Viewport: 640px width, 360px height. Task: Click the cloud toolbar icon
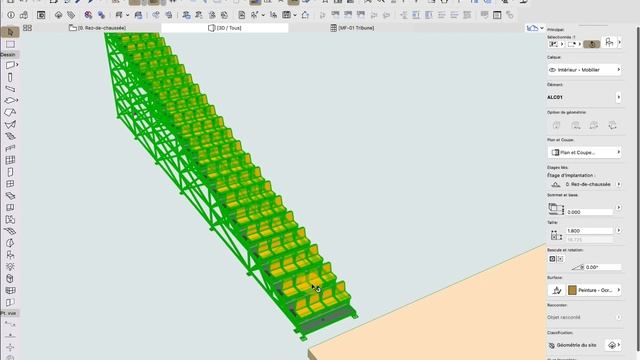point(58,15)
